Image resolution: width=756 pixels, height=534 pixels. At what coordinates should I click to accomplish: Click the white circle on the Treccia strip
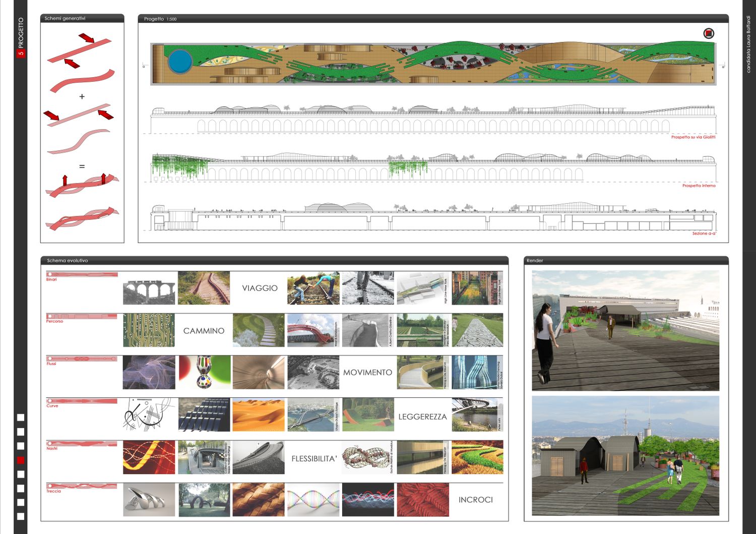(x=50, y=486)
